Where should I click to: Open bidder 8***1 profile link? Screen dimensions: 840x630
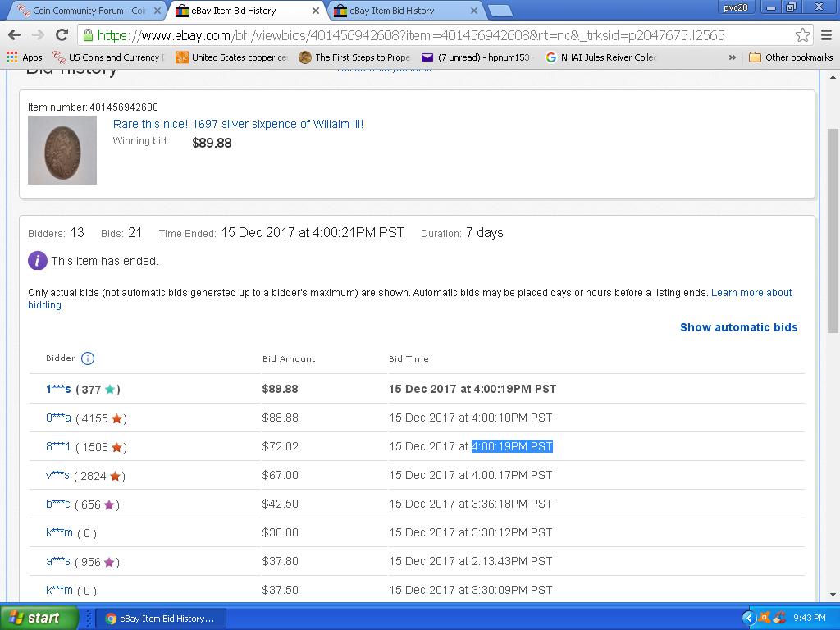[58, 446]
